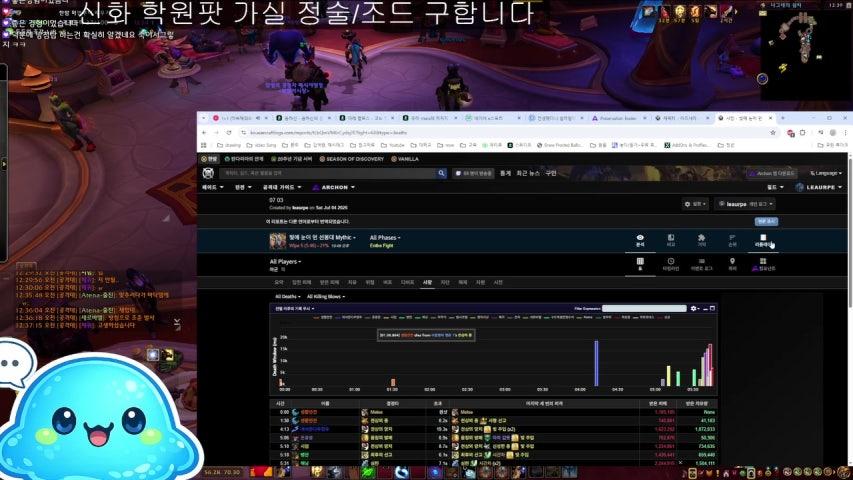
Task: Go forward in the browser
Action: tap(217, 132)
